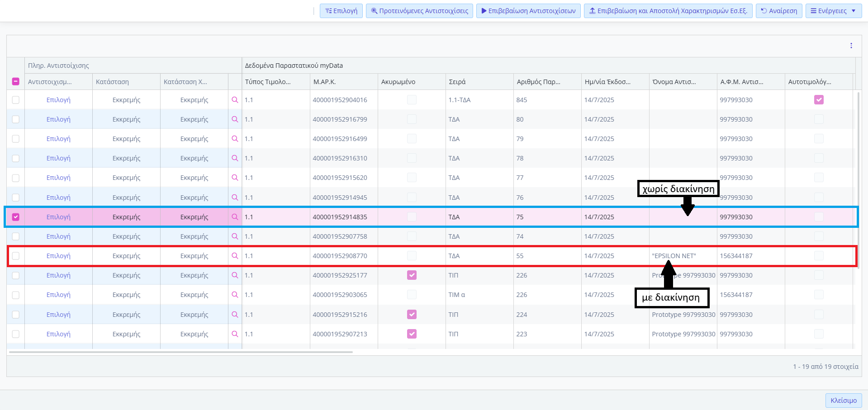
Task: Open magnifier for row MARK 400001952916310
Action: click(x=235, y=158)
